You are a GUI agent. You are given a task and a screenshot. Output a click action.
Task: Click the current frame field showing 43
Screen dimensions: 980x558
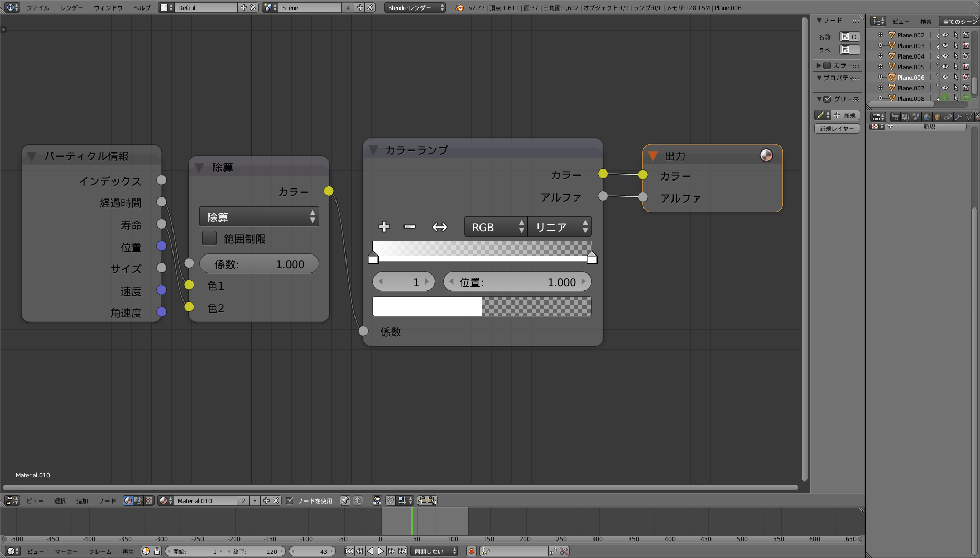(312, 551)
